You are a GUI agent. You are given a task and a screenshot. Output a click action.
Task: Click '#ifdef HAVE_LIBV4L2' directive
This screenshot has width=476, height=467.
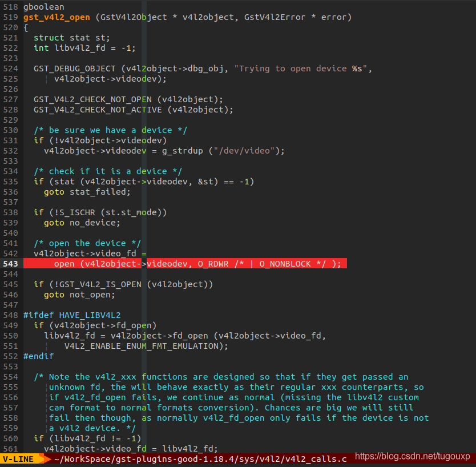coord(72,315)
